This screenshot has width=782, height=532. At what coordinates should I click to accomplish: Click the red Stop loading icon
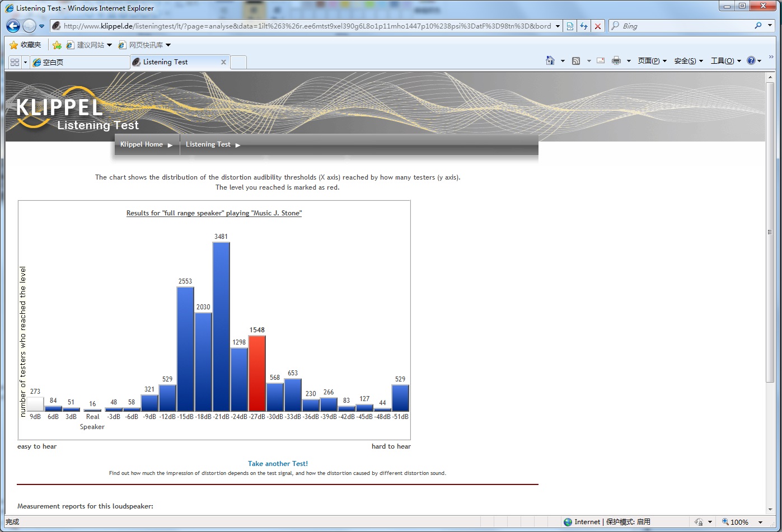point(598,26)
